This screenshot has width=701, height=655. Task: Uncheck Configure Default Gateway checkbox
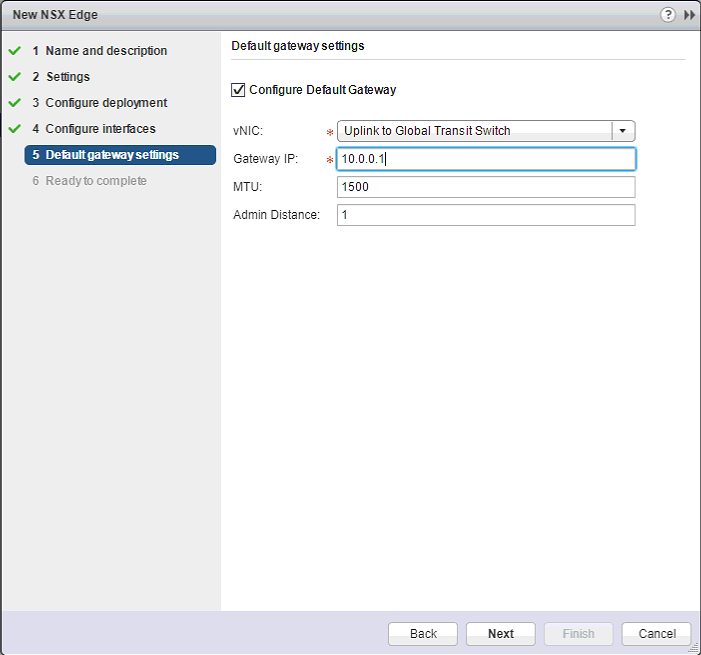coord(238,90)
